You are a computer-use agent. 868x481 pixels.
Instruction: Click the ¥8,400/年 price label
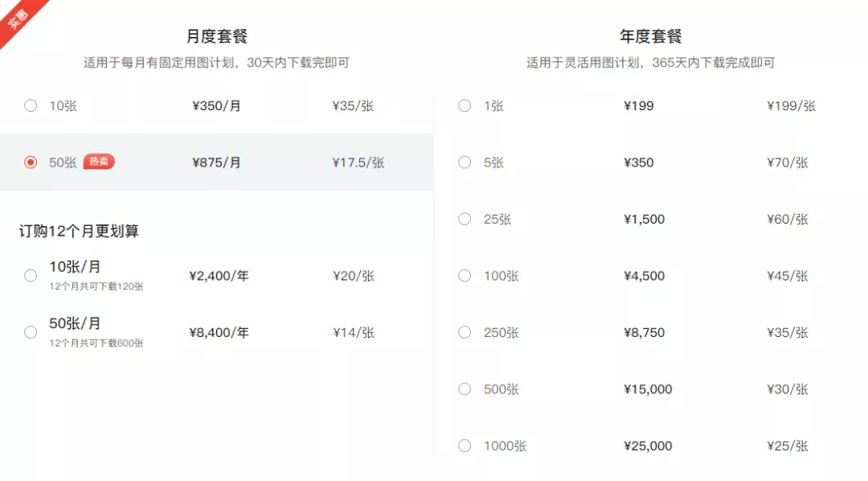click(219, 332)
